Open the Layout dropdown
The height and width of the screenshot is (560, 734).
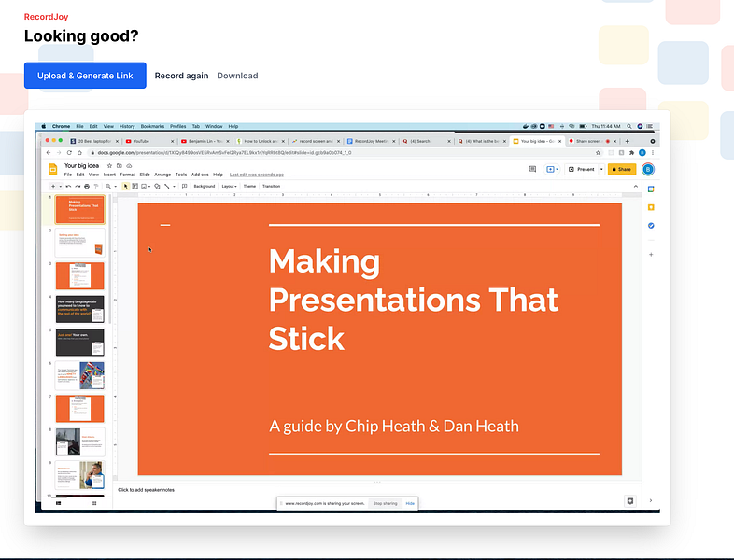[229, 186]
